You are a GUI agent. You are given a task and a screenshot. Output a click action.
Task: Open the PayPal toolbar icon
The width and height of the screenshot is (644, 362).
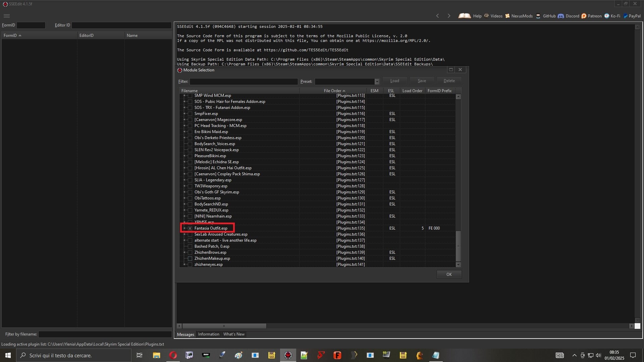[626, 16]
